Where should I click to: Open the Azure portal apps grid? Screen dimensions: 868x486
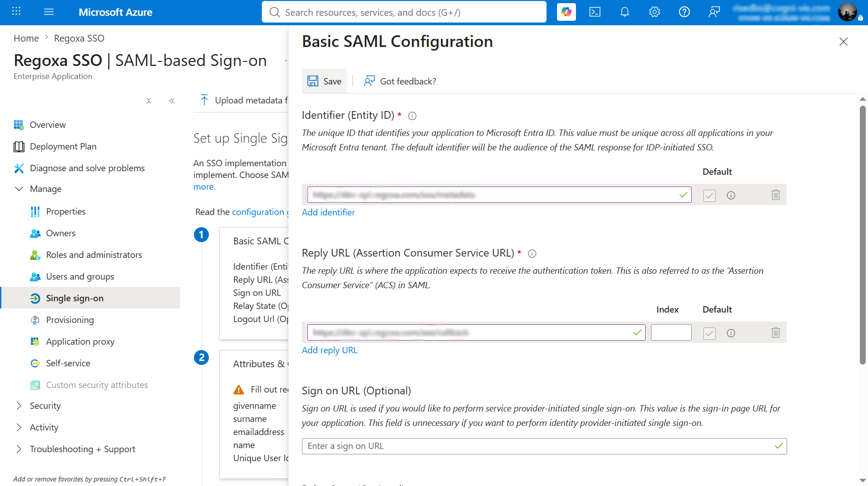pos(16,12)
